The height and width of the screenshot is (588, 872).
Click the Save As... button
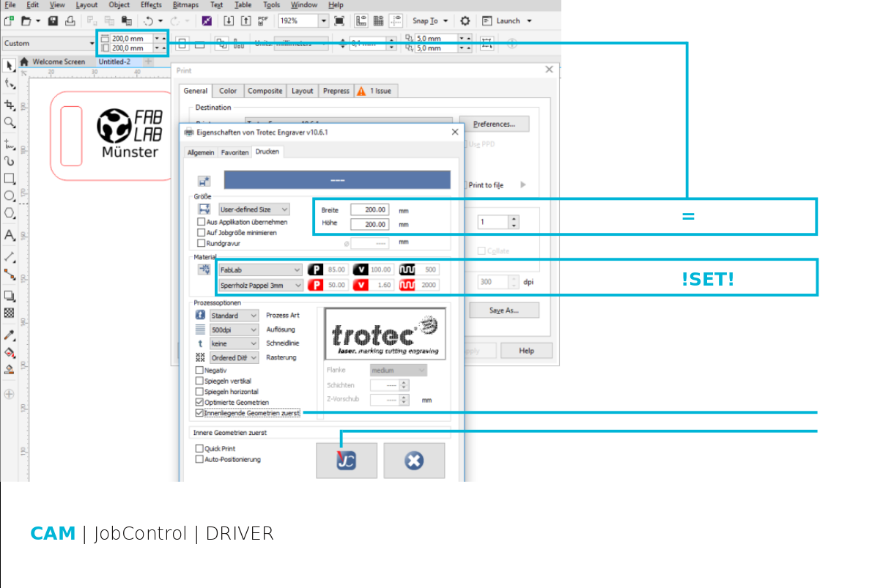coord(504,310)
